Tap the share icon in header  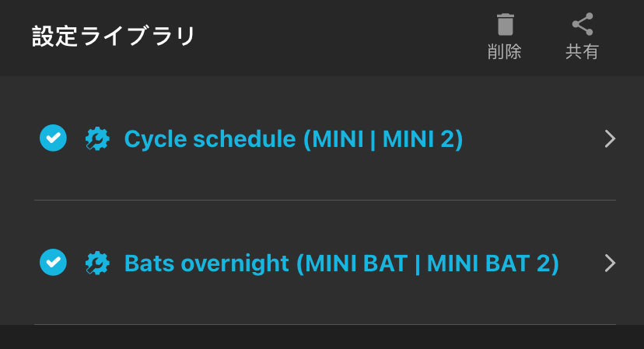click(582, 25)
